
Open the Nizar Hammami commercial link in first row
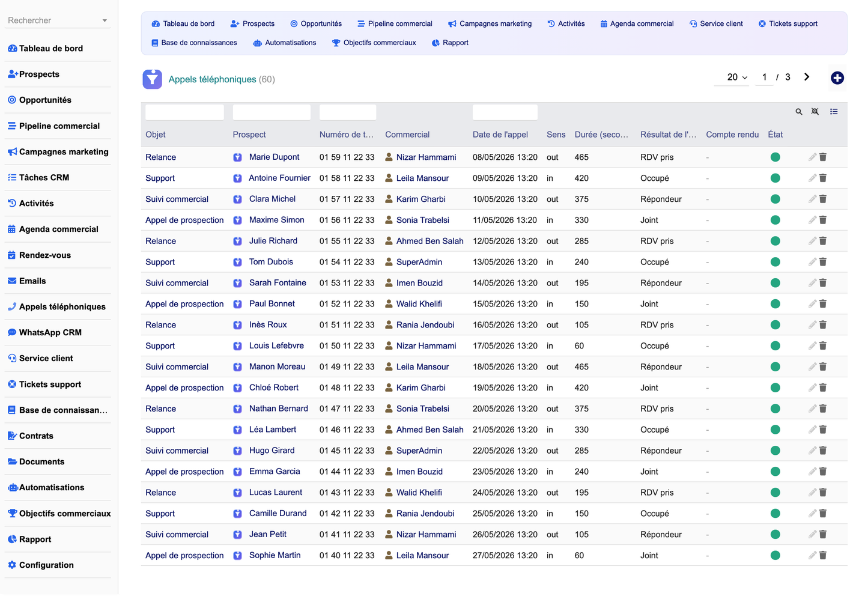tap(426, 157)
